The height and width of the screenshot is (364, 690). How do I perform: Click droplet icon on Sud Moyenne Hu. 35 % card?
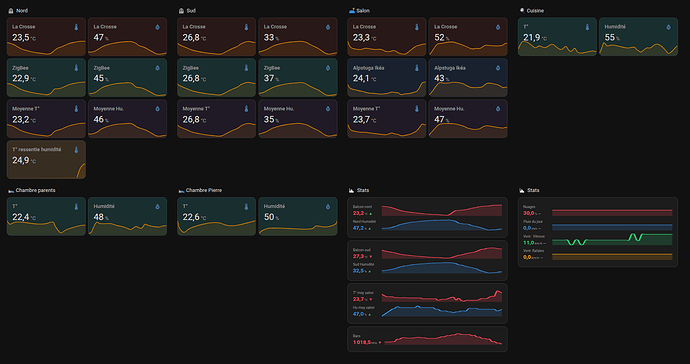[x=328, y=109]
